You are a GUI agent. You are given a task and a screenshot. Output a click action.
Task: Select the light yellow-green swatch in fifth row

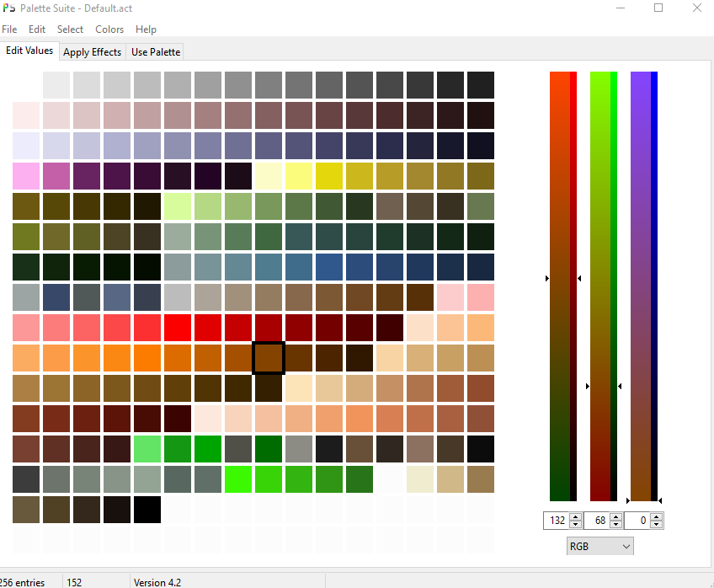pyautogui.click(x=178, y=206)
